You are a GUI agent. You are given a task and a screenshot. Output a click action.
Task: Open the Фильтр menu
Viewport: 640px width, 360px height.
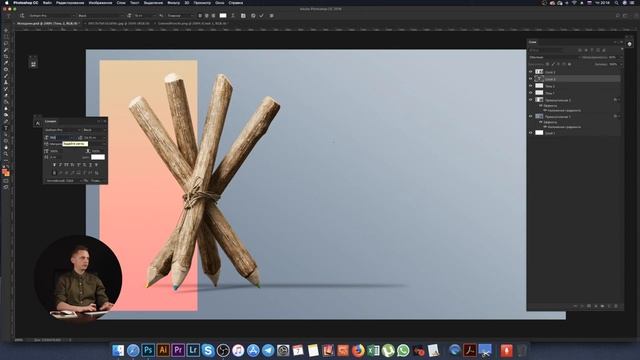click(173, 3)
